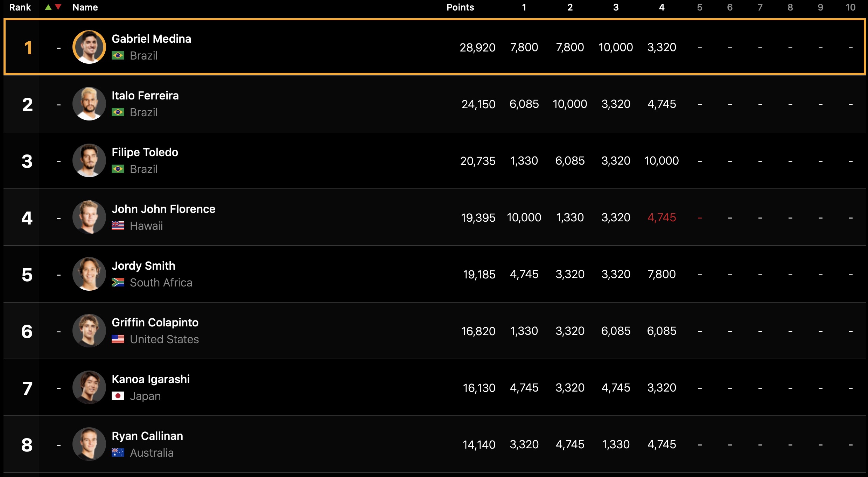Image resolution: width=868 pixels, height=477 pixels.
Task: Click the South Africa flag icon
Action: 118,283
